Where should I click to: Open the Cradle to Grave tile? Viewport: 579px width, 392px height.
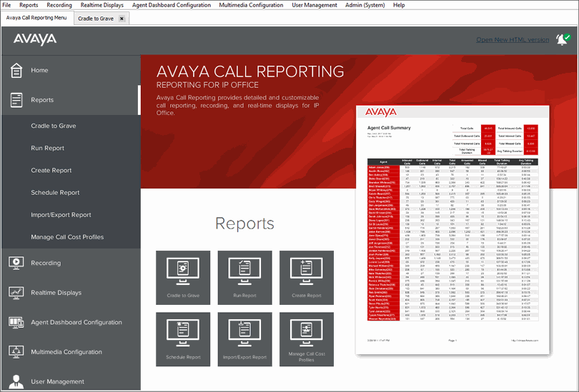(x=183, y=278)
